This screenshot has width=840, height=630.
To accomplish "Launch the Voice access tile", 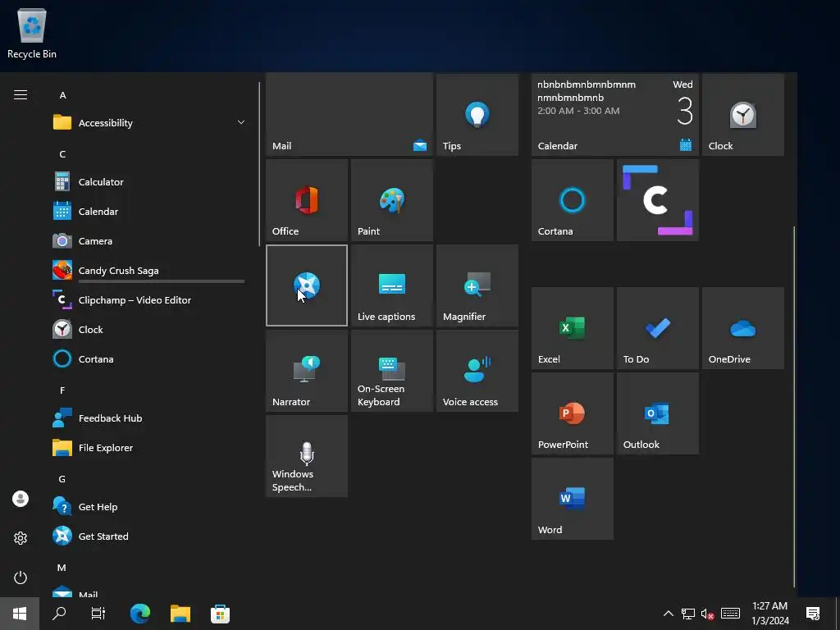I will [477, 371].
